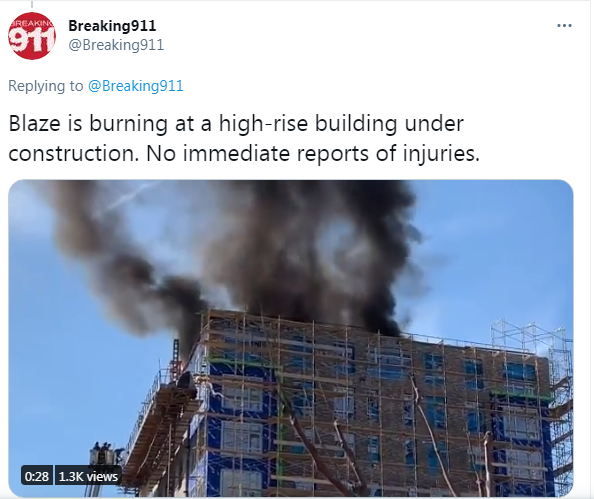Play the building fire video
The image size is (594, 499).
[x=291, y=338]
